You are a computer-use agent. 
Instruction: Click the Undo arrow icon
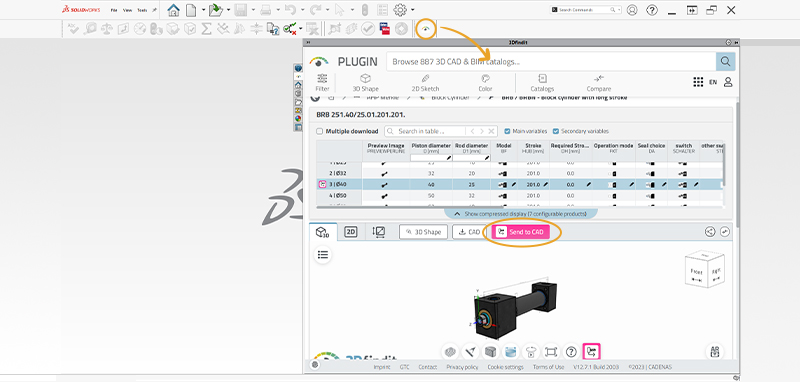[290, 10]
